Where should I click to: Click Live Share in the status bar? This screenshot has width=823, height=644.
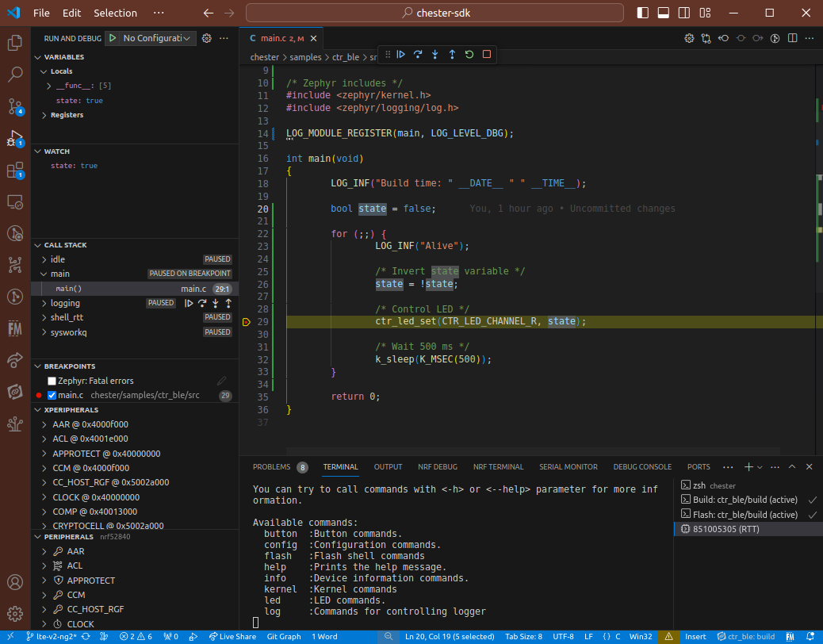coord(232,637)
